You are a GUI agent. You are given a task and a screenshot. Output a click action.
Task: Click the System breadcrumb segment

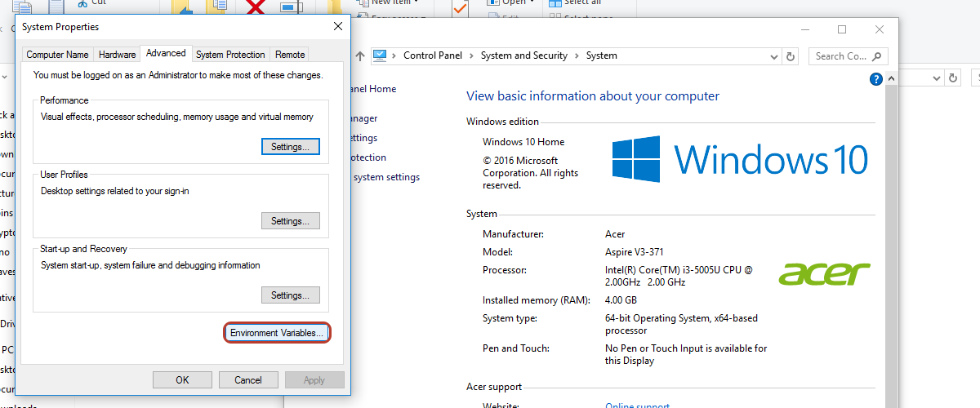point(602,55)
